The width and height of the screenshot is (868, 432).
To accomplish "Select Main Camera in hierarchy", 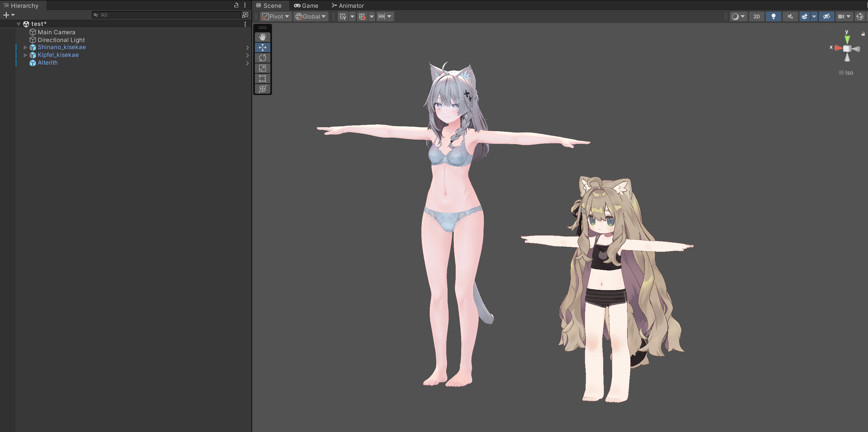I will click(56, 32).
